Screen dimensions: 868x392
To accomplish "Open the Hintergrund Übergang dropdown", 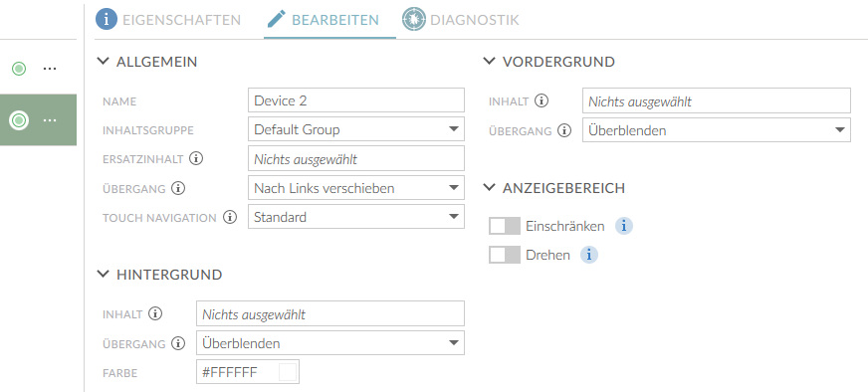I will [330, 342].
